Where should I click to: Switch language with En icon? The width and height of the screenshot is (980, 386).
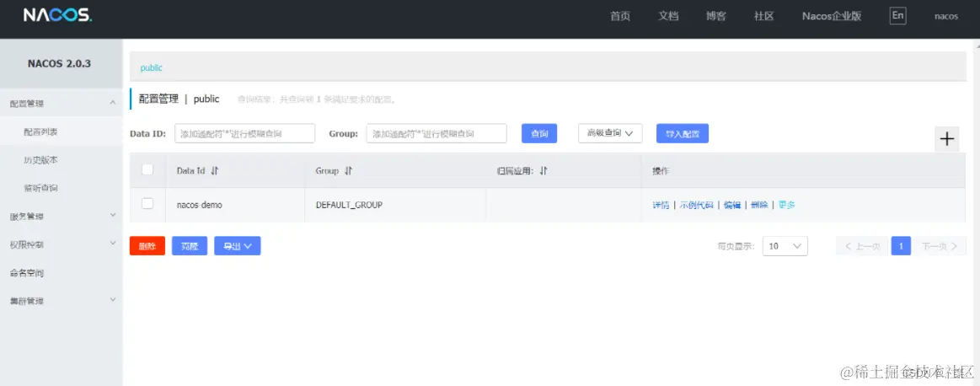coord(897,16)
